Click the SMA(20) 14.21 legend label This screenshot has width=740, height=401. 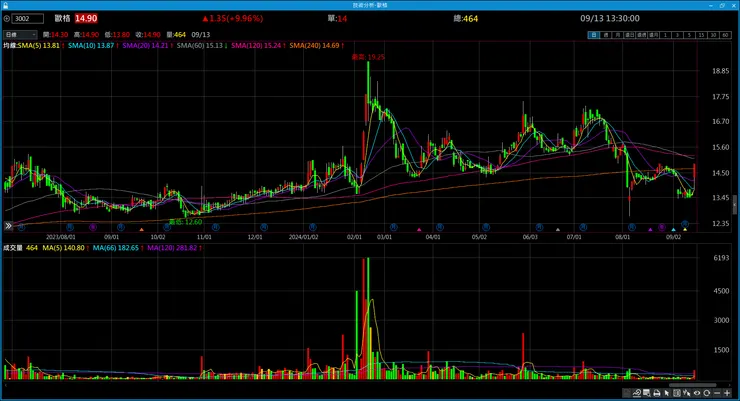pyautogui.click(x=145, y=45)
